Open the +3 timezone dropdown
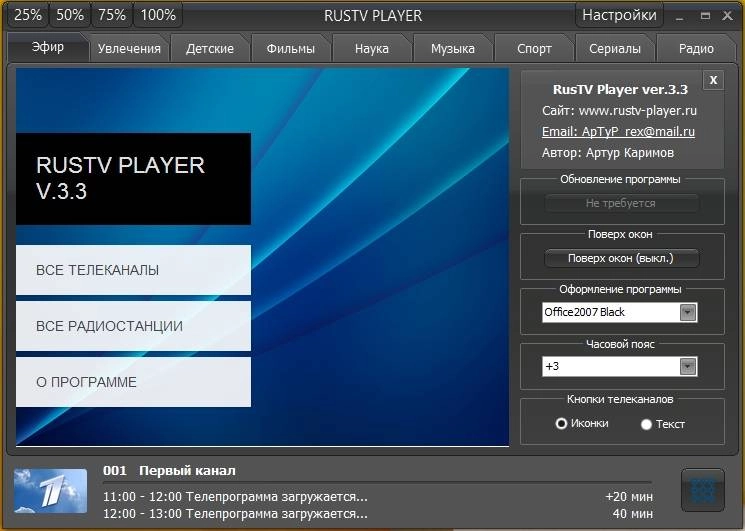This screenshot has width=745, height=531. [x=620, y=366]
